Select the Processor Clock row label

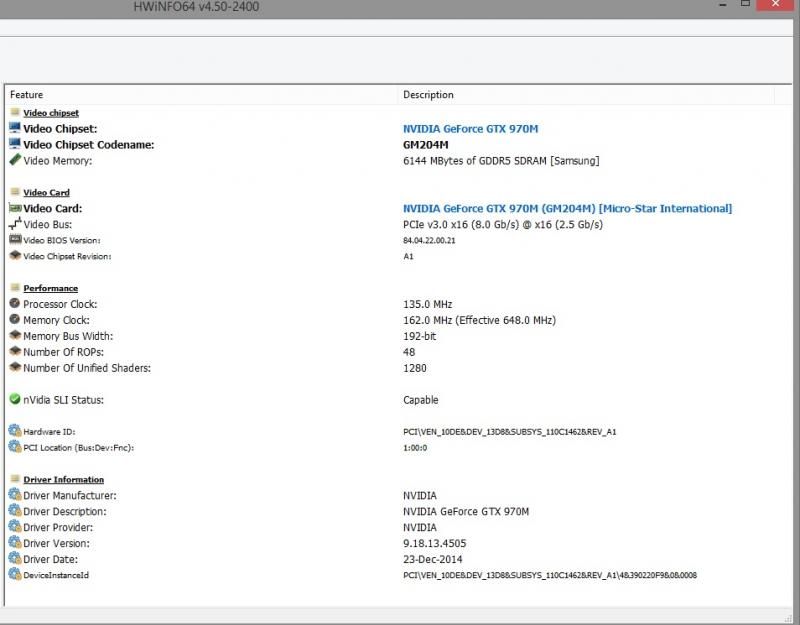coord(60,304)
